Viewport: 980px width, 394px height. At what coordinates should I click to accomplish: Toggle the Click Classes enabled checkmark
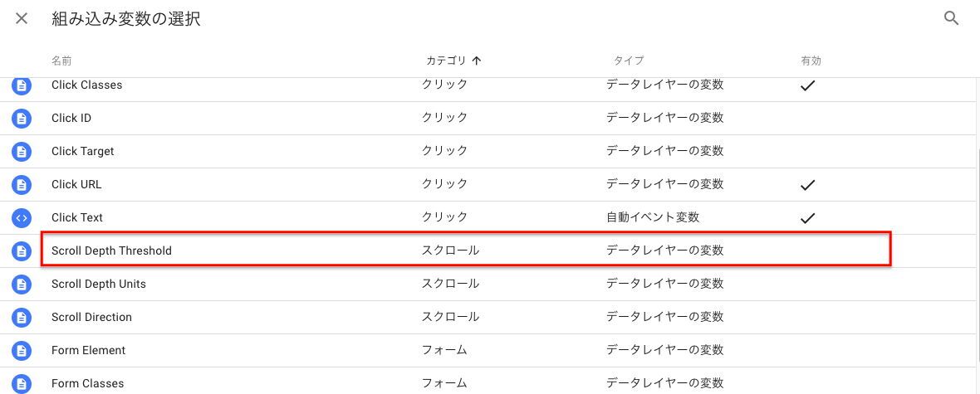coord(808,85)
